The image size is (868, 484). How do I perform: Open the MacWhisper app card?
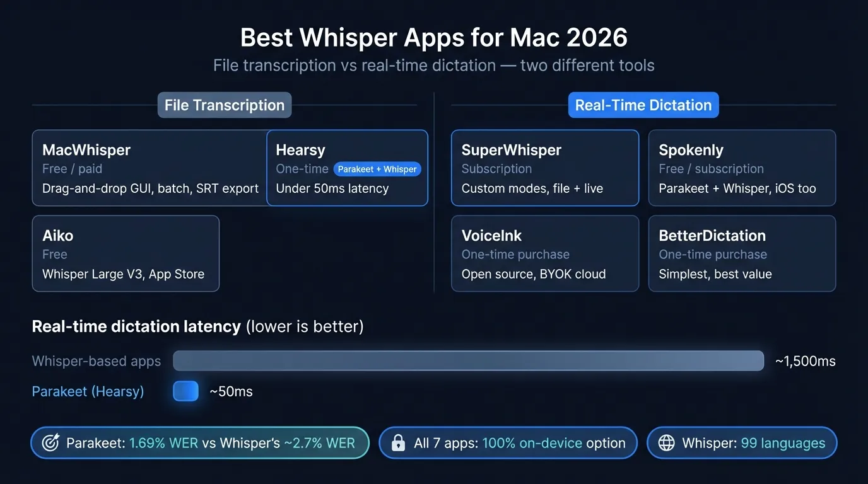pos(150,168)
